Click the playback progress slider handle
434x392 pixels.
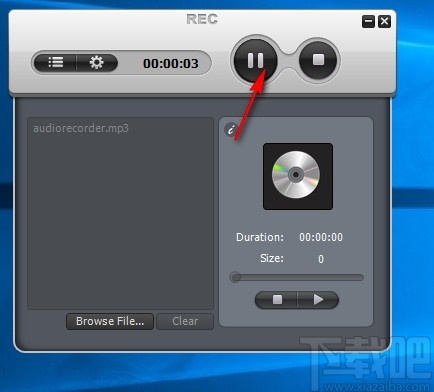pos(235,277)
